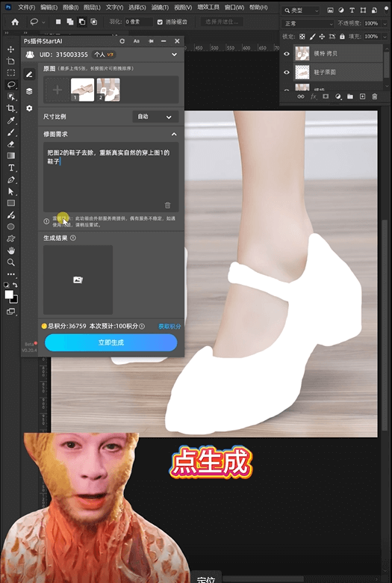Select the Path Selection arrow tool

[x=10, y=191]
